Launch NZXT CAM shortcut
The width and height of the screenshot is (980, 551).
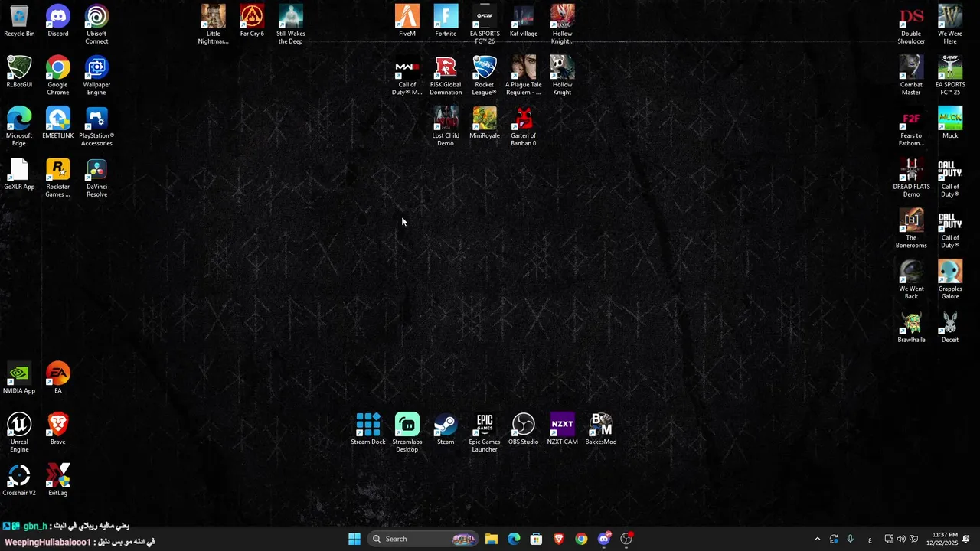pyautogui.click(x=562, y=430)
